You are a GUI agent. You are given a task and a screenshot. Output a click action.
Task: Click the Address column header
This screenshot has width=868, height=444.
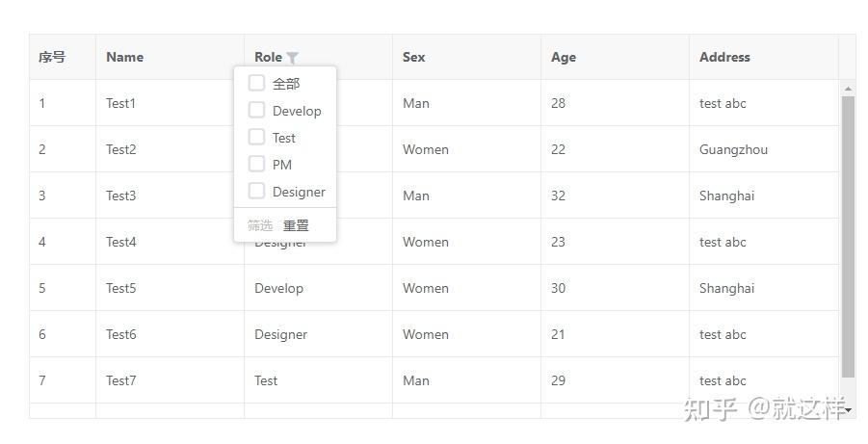724,57
